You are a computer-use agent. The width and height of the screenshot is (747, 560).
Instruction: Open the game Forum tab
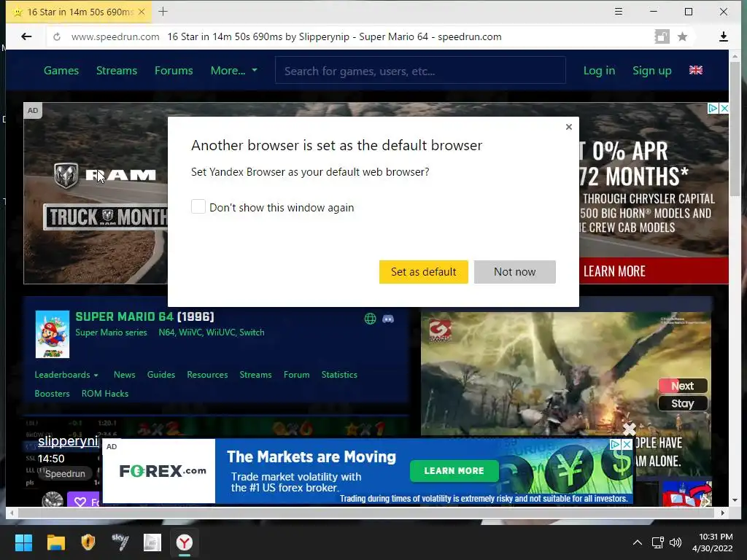(296, 375)
